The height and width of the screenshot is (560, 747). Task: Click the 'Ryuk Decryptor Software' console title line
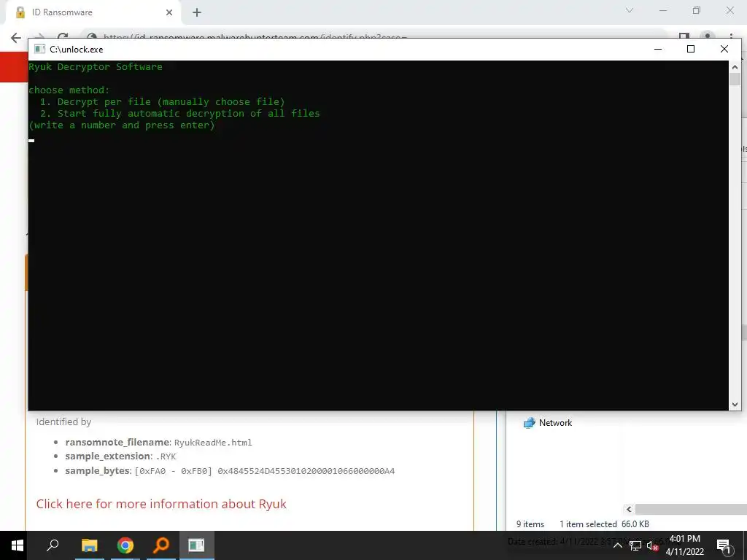click(96, 67)
